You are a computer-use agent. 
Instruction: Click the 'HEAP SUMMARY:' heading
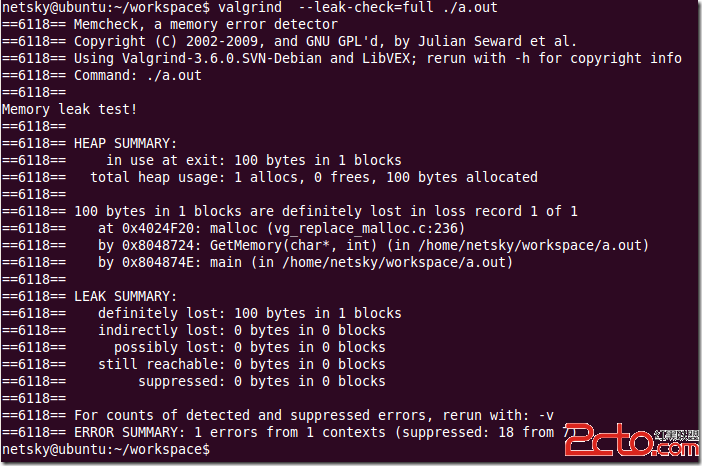(x=125, y=144)
